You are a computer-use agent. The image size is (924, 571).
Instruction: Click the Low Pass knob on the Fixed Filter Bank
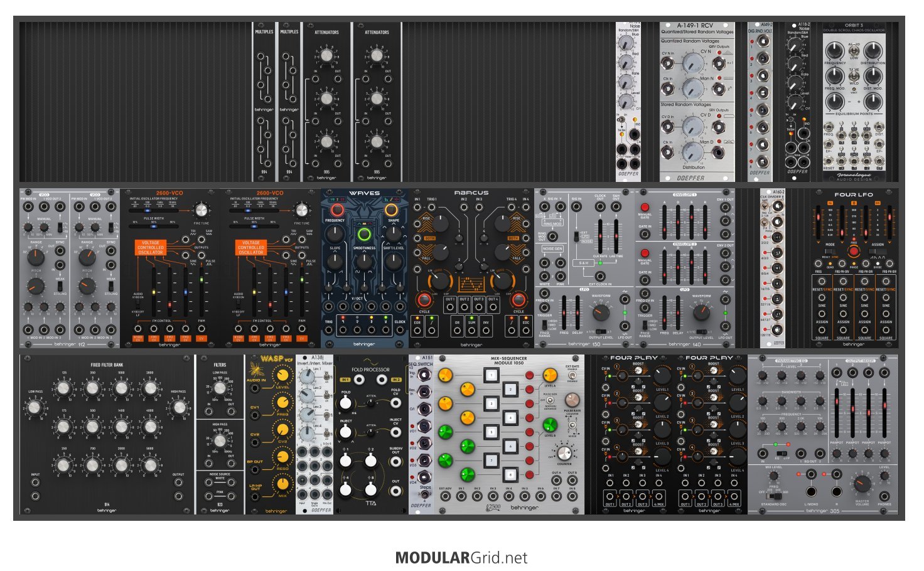[35, 408]
